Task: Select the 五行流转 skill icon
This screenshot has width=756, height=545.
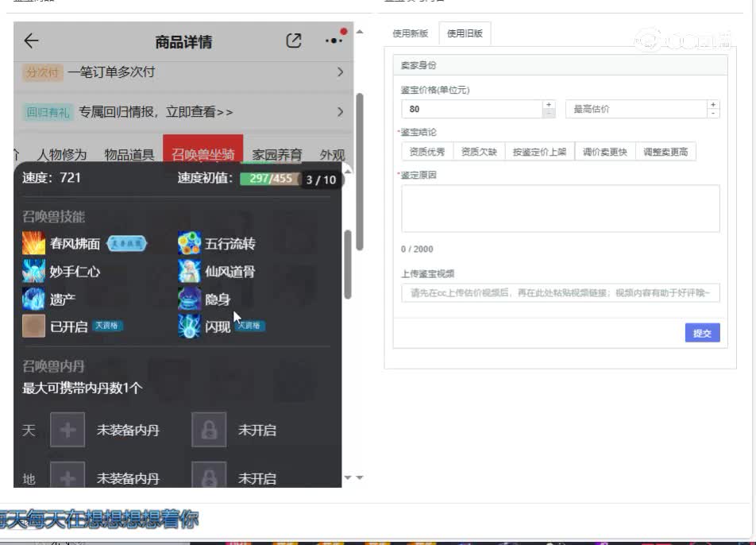Action: 190,243
